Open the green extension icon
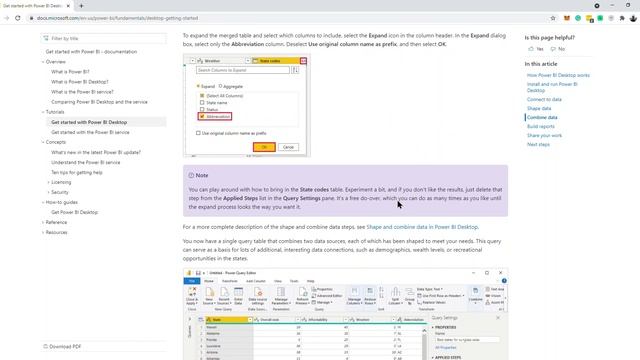Viewport: 640px width, 360px height. (x=600, y=18)
